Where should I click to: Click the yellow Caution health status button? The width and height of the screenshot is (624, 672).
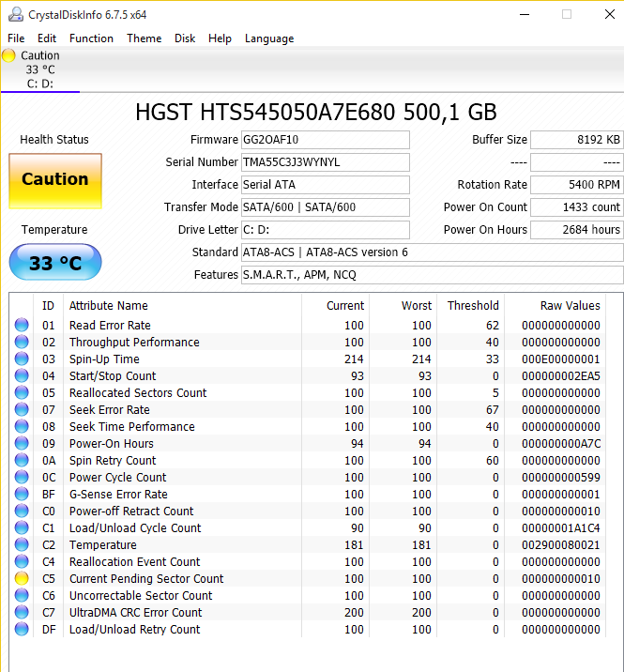[x=54, y=180]
